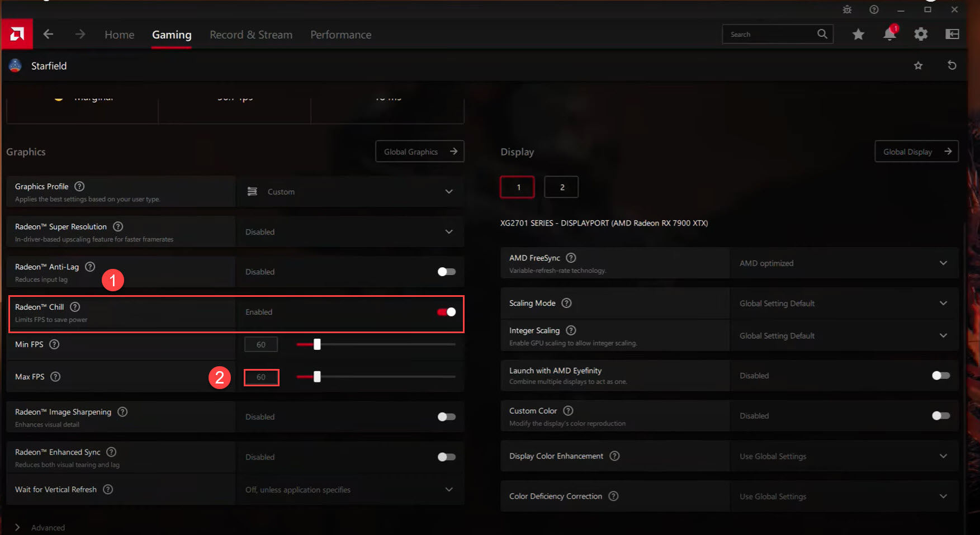This screenshot has width=980, height=535.
Task: Open the Graphics Profile dropdown
Action: (x=350, y=192)
